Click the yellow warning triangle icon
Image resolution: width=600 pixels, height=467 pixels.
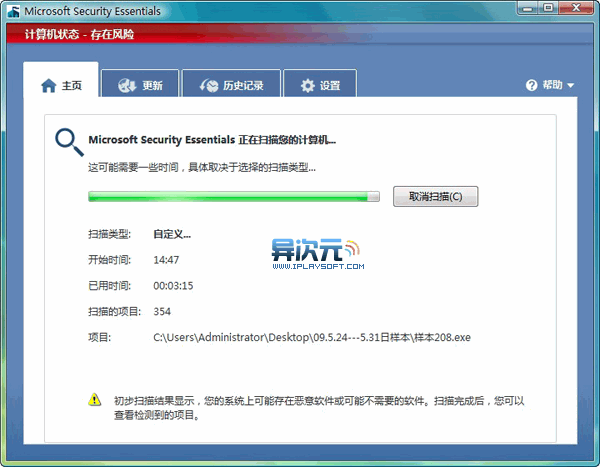95,399
